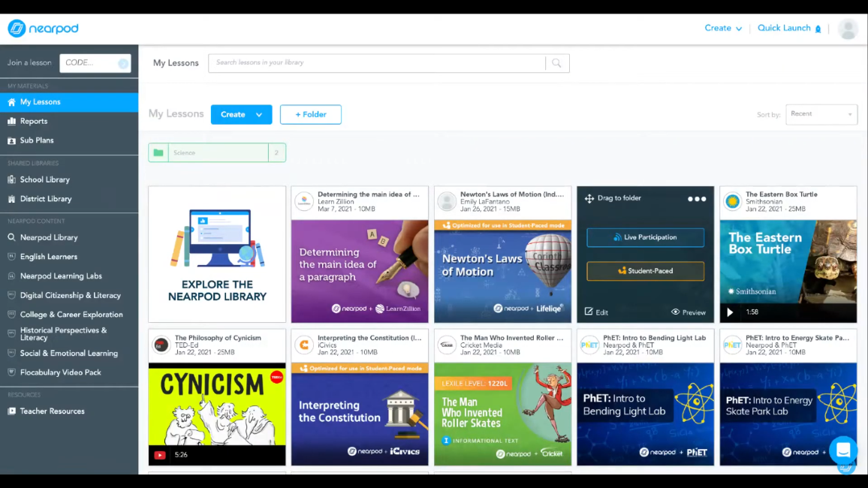The width and height of the screenshot is (868, 488).
Task: Click the Quick Launch rocket icon
Action: 818,29
